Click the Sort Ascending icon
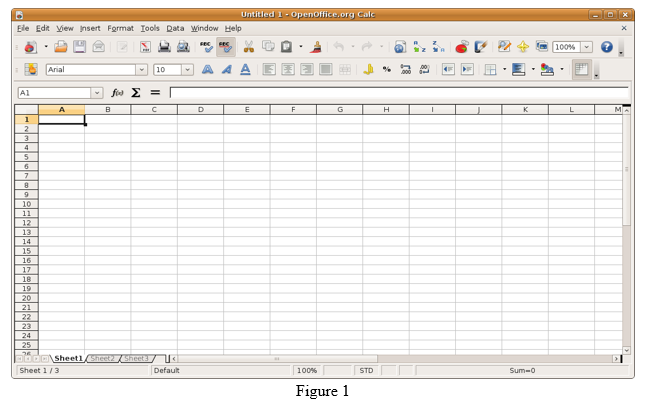The height and width of the screenshot is (403, 651). point(419,47)
